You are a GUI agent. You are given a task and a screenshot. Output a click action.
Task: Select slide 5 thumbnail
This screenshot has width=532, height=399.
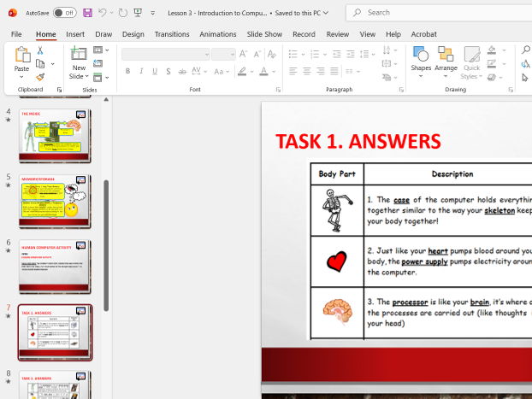[x=55, y=202]
